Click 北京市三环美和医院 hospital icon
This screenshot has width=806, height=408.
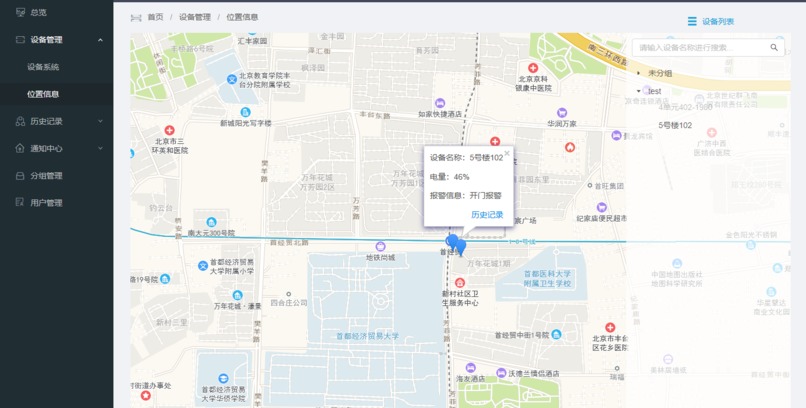click(169, 131)
